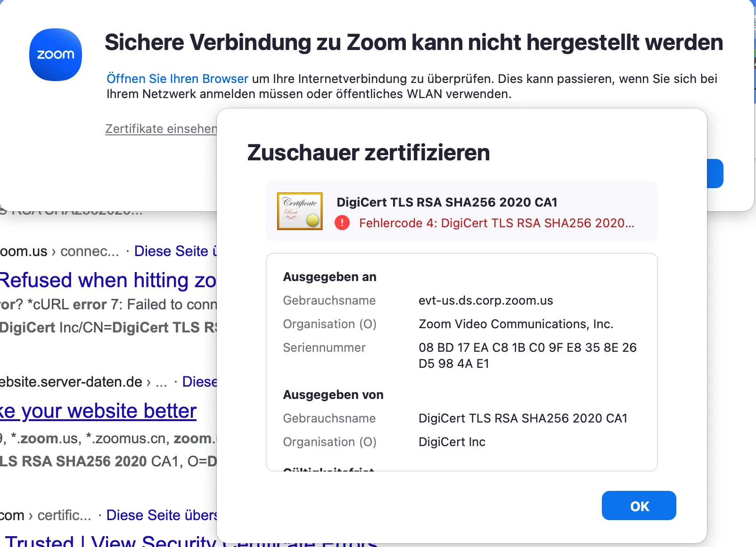Select the 'DigiCert Inc' organisation value
756x547 pixels.
pyautogui.click(x=452, y=442)
